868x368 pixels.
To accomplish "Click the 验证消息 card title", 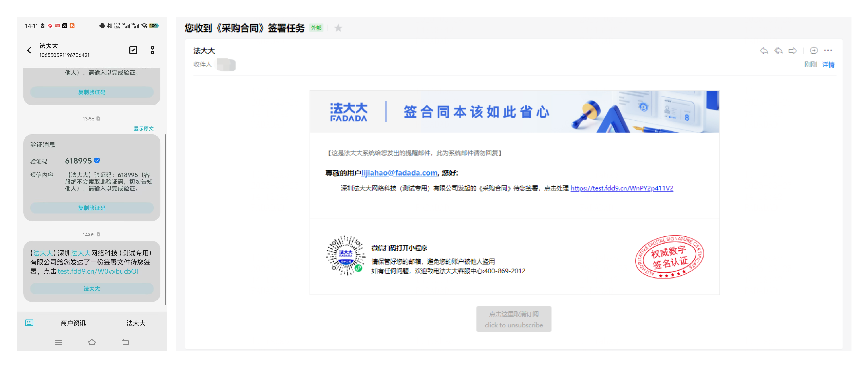I will [x=43, y=145].
